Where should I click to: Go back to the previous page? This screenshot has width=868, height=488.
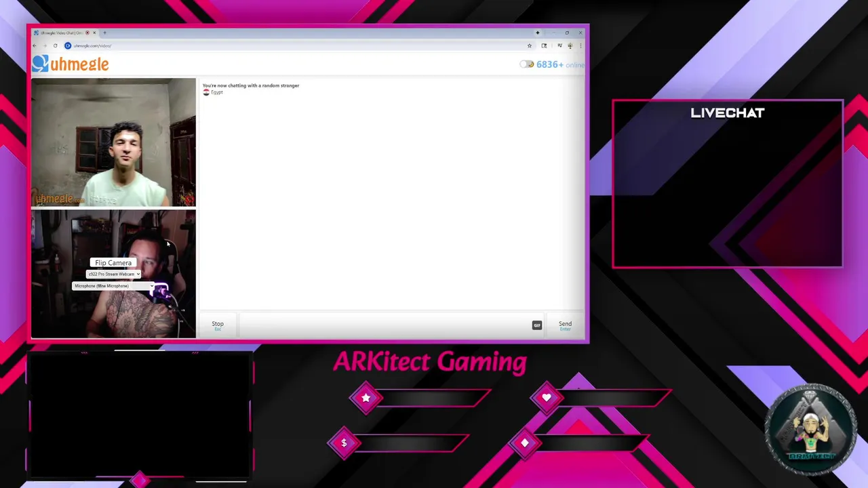(x=35, y=45)
